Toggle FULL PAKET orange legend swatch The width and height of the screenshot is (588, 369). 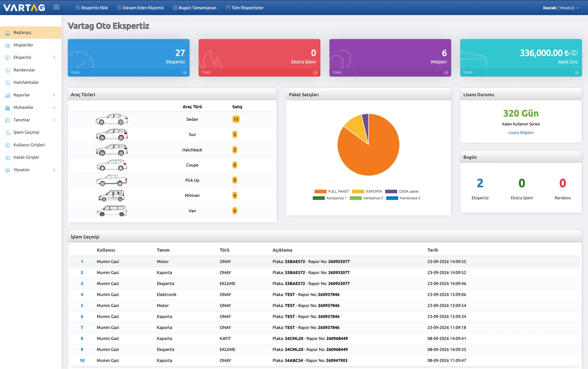[320, 192]
